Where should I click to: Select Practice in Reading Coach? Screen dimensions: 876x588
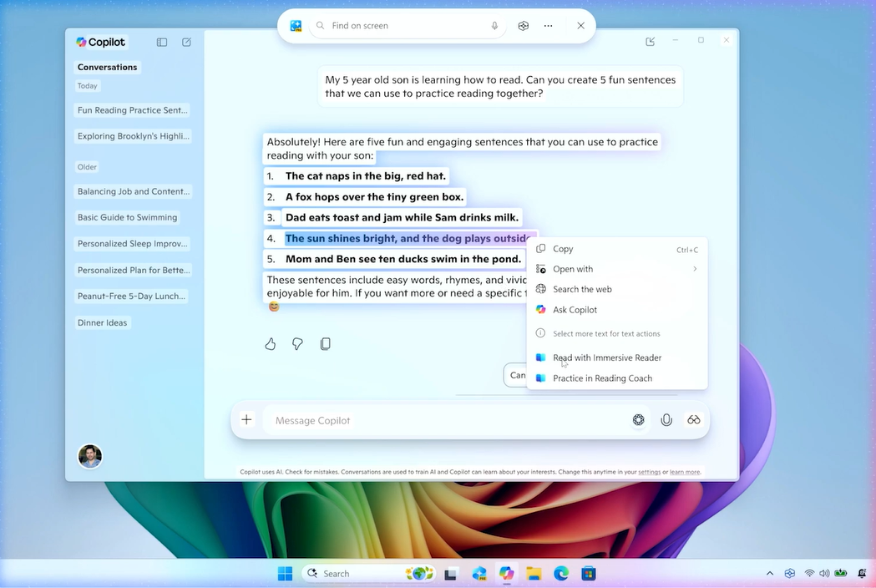(x=617, y=378)
